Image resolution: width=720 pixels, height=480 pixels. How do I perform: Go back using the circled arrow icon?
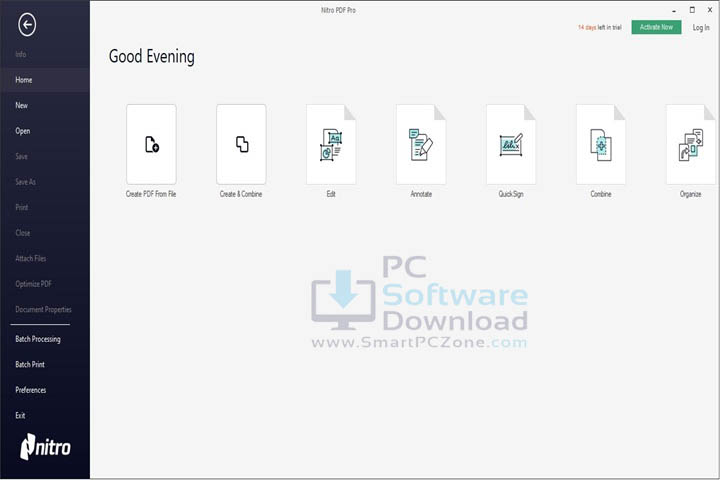(27, 25)
